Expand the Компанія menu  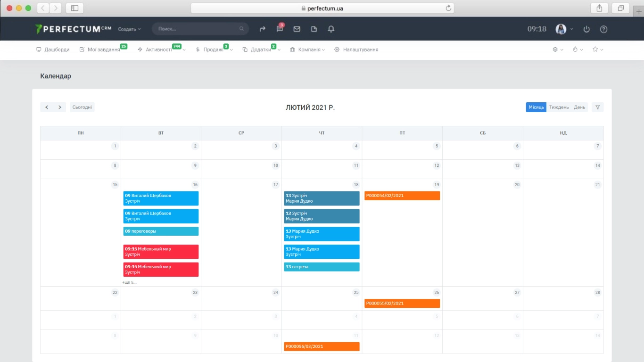tap(307, 49)
